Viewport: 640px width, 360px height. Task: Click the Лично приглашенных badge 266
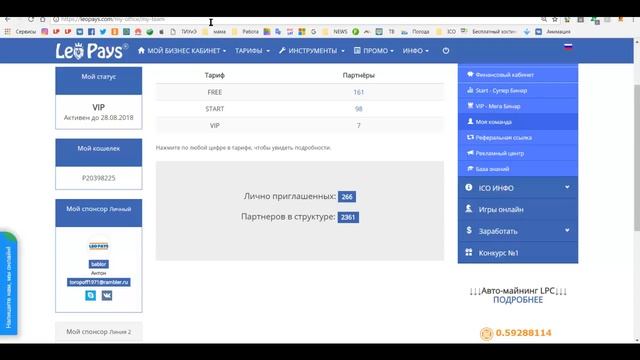click(x=347, y=197)
